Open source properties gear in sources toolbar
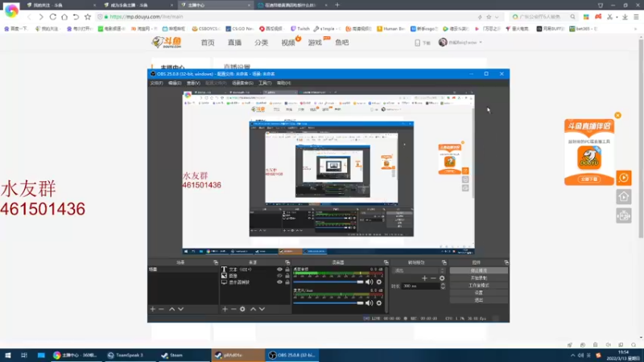This screenshot has width=644, height=362. click(x=242, y=309)
